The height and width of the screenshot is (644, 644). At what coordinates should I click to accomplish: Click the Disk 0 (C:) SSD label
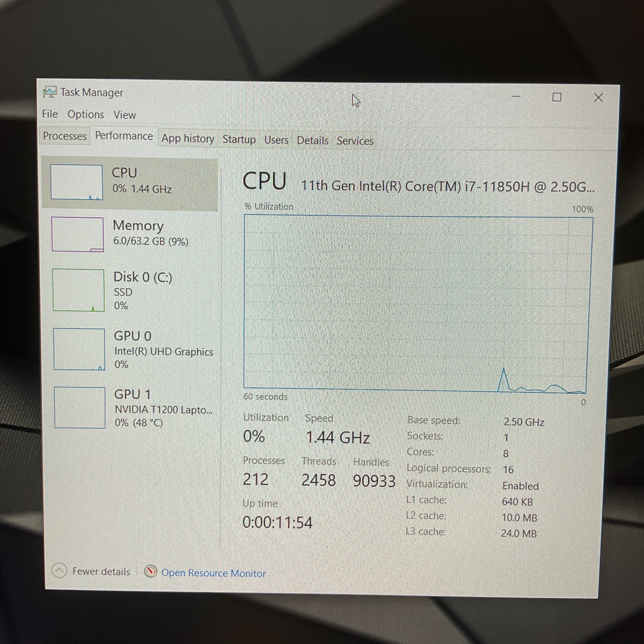click(x=123, y=292)
